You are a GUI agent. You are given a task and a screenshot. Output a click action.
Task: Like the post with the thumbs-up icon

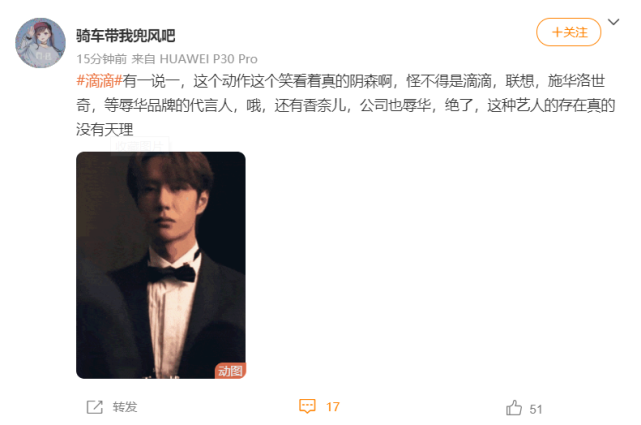[514, 408]
